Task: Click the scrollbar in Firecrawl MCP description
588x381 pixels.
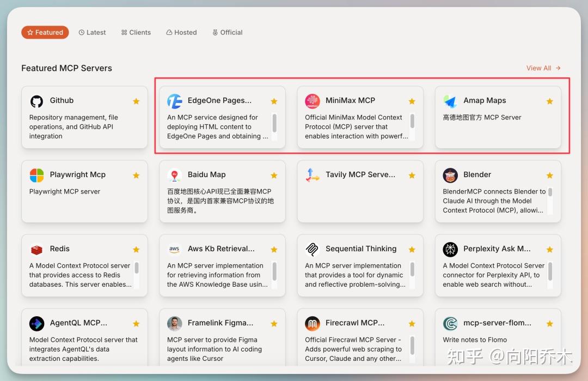Action: coord(412,346)
